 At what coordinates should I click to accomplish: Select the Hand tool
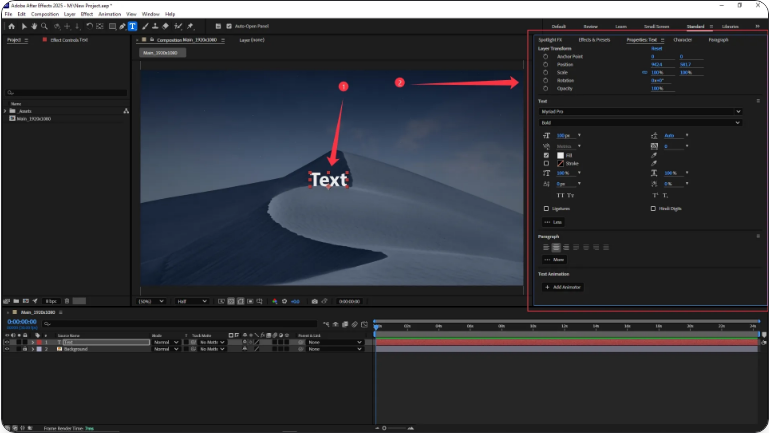(33, 26)
